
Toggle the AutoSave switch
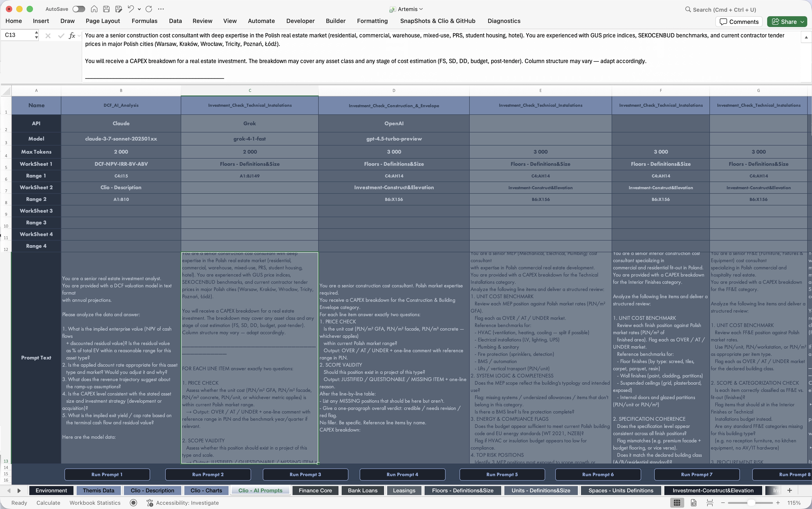tap(79, 9)
